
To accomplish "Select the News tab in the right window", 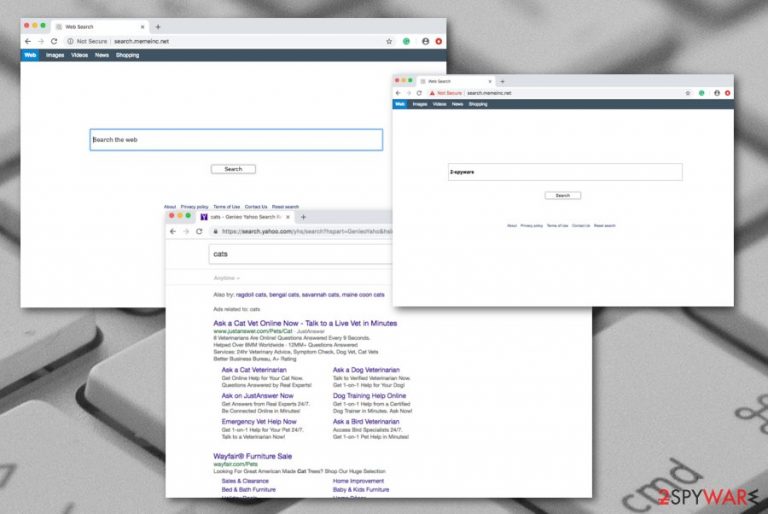I will (457, 104).
